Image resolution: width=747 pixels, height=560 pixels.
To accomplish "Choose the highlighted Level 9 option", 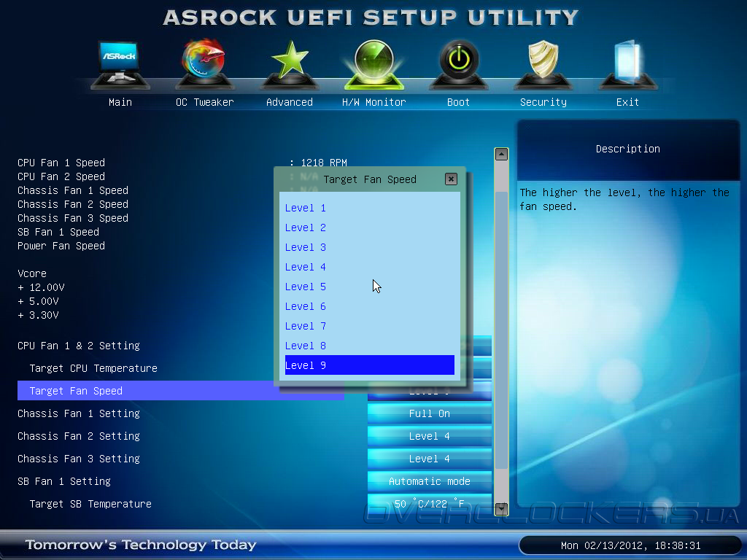I will pyautogui.click(x=369, y=365).
